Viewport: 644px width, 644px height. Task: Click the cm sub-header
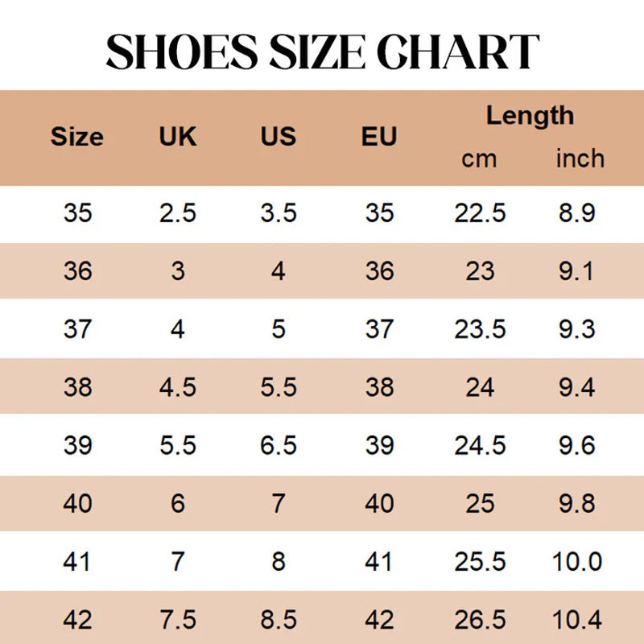click(x=479, y=159)
